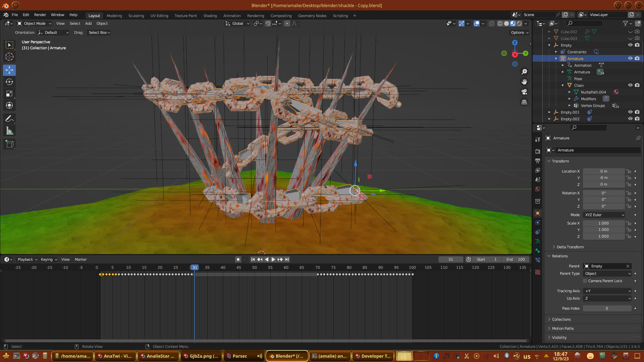The height and width of the screenshot is (362, 644).
Task: Open the Render menu
Action: pos(40,15)
